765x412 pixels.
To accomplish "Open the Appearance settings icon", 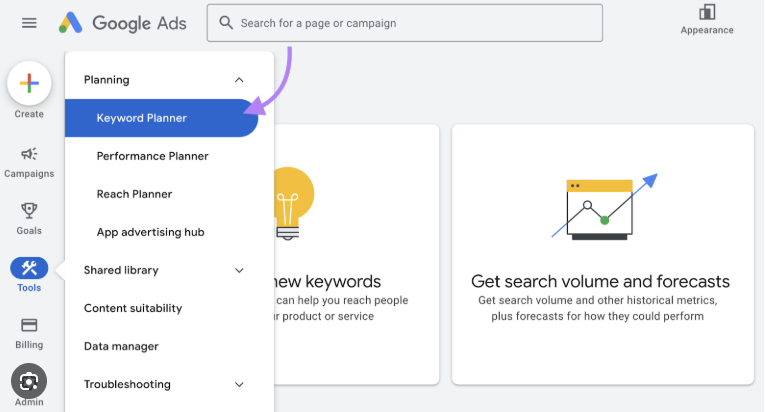I will 707,12.
